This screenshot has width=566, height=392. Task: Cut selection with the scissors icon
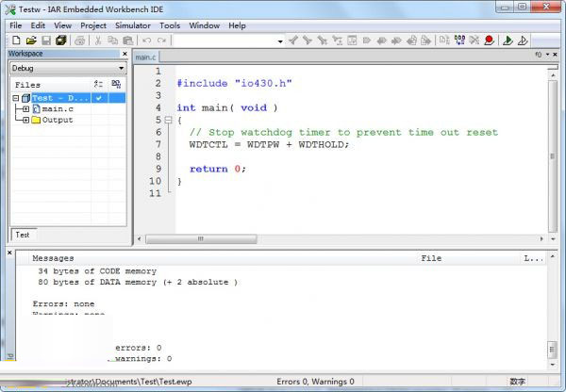tap(98, 41)
